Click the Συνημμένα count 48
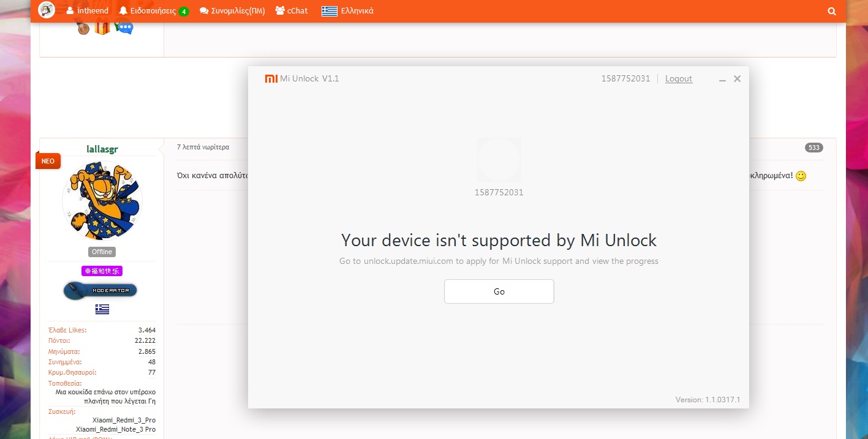 click(x=152, y=362)
